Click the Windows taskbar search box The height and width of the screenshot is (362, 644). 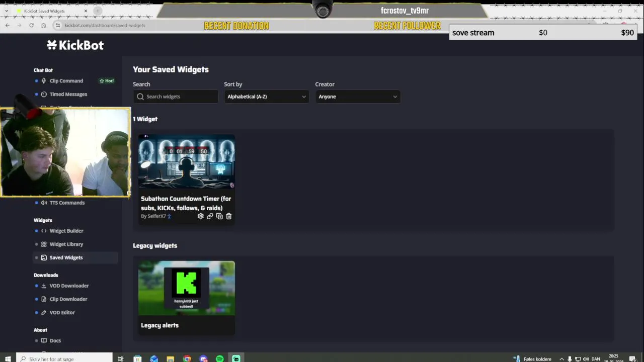pos(64,358)
